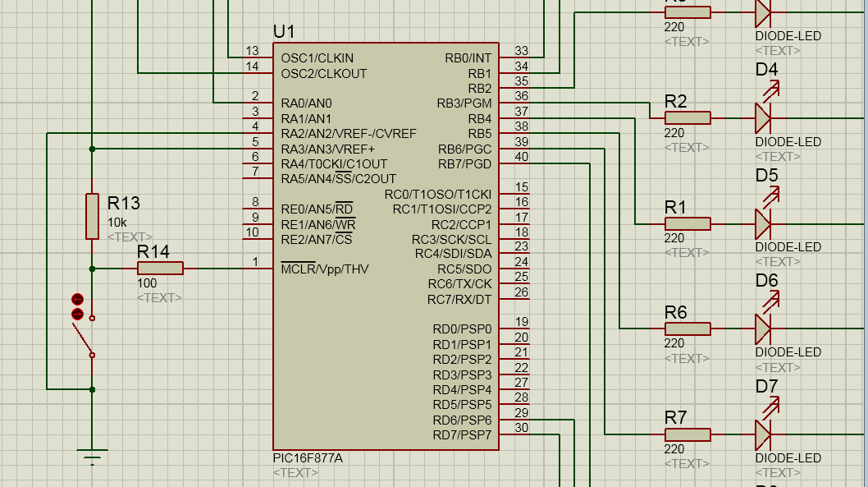The image size is (868, 487).
Task: Click the D4 reference label
Action: pos(767,69)
